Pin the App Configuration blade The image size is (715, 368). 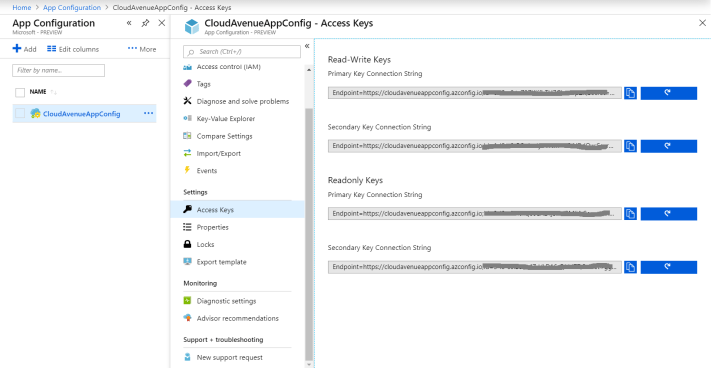point(145,23)
